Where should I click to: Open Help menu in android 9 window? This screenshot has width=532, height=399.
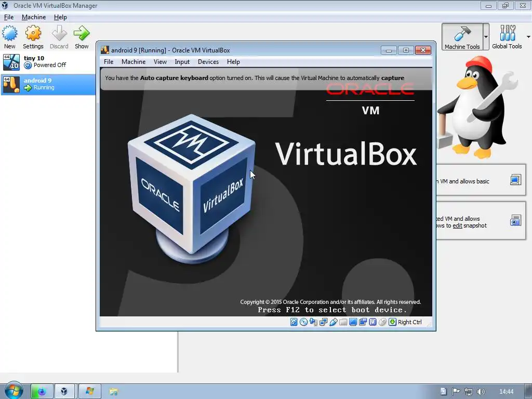(233, 62)
